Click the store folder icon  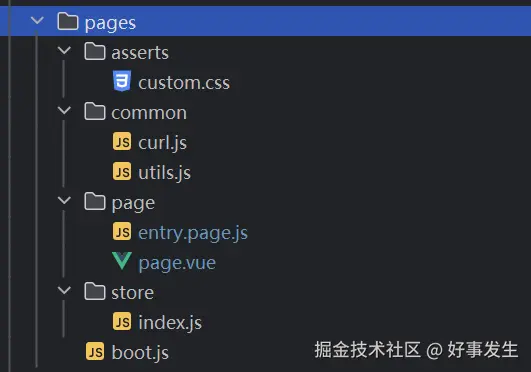pyautogui.click(x=95, y=291)
